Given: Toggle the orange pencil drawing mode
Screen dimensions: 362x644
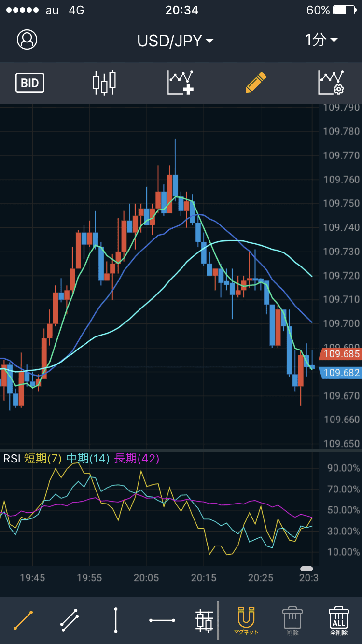Looking at the screenshot, I should coord(255,83).
